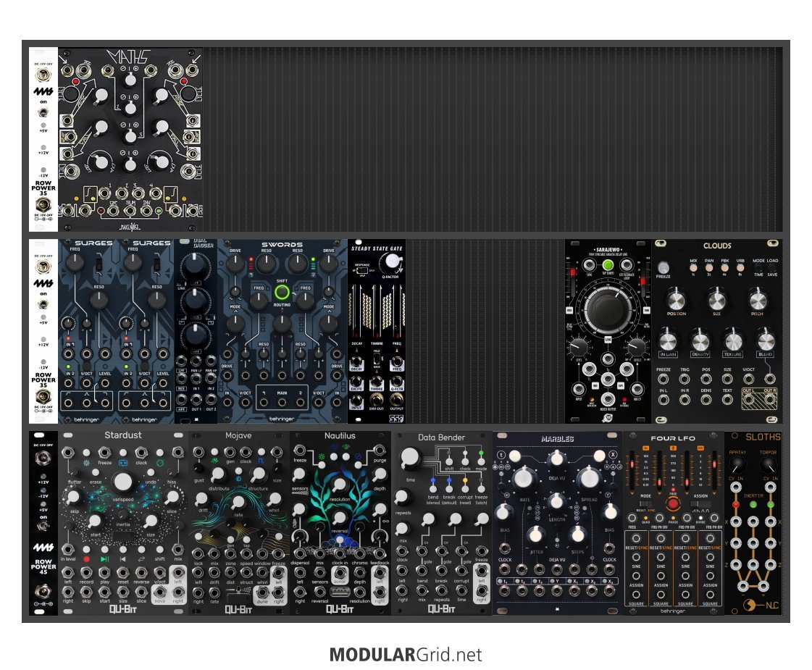Click the DENSITY knob on Clouds

coord(700,342)
